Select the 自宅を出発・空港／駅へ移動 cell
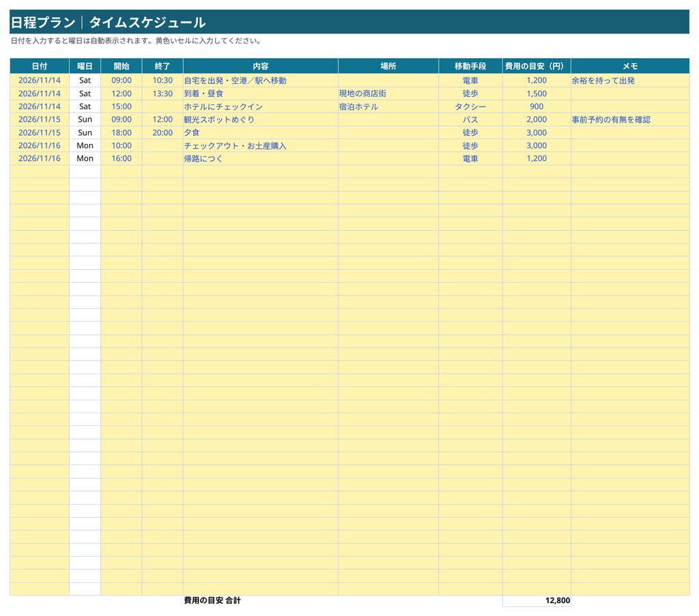Viewport: 699px width, 616px height. click(260, 81)
